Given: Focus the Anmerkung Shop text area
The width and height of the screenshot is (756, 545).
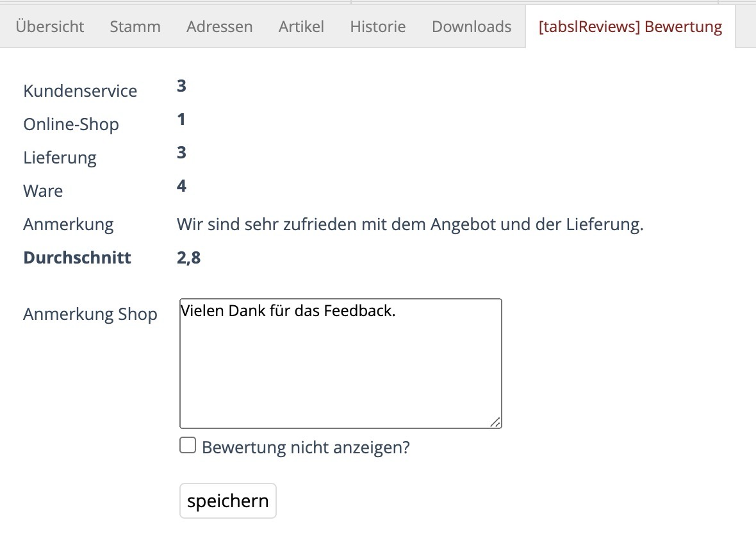Looking at the screenshot, I should click(340, 365).
